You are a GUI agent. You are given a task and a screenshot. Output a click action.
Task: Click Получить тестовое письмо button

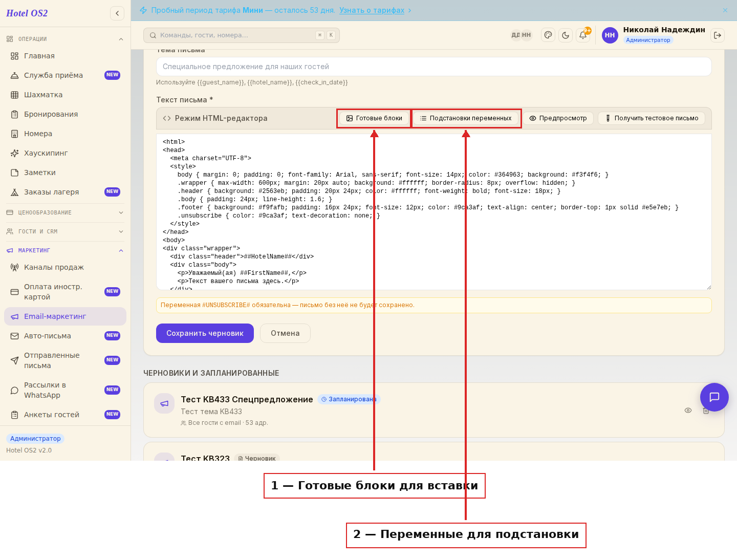click(x=652, y=118)
